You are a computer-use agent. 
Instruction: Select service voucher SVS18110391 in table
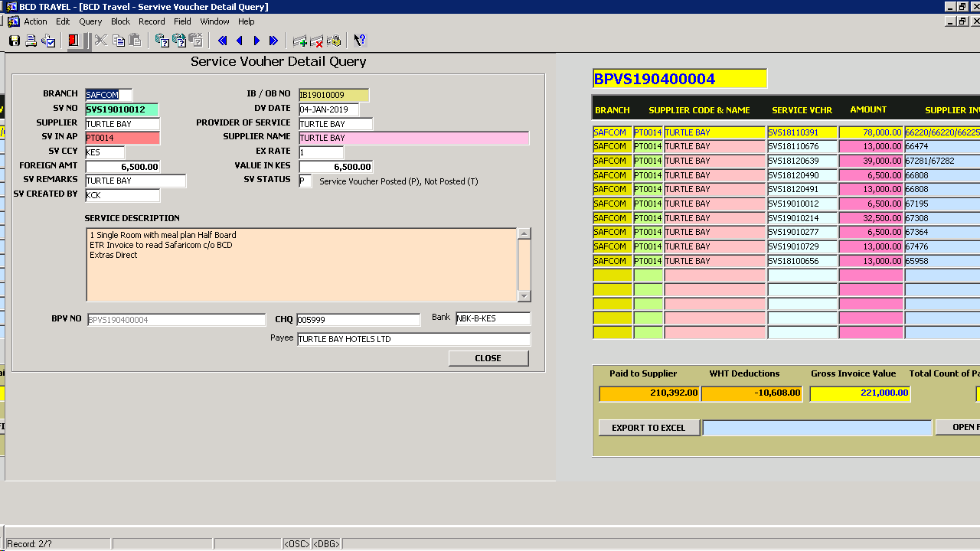pyautogui.click(x=802, y=132)
